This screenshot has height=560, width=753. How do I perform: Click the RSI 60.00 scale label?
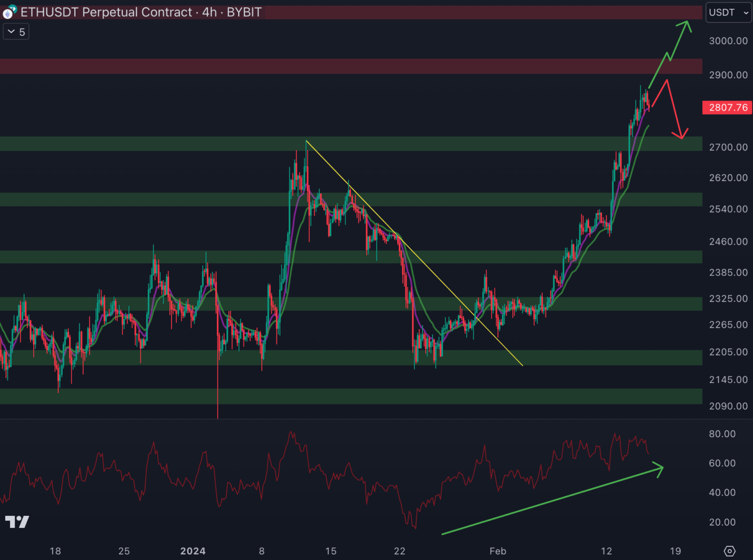(x=722, y=463)
